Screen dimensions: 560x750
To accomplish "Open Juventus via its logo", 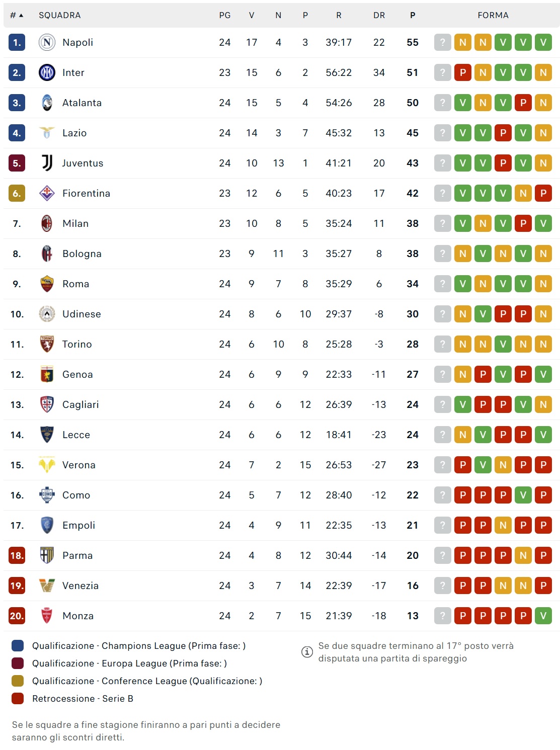I will click(x=47, y=163).
